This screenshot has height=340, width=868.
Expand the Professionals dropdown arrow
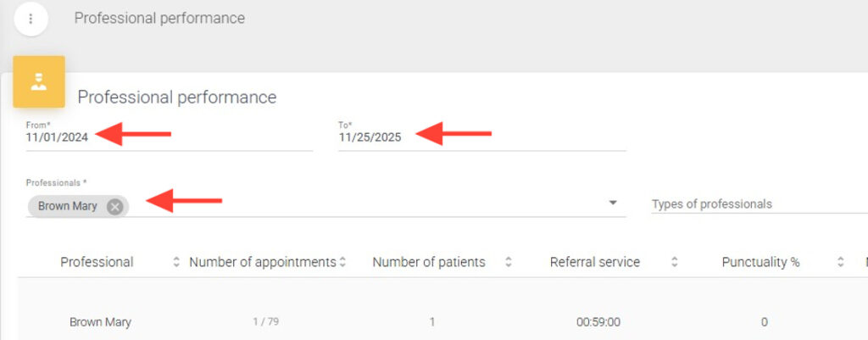(x=613, y=203)
